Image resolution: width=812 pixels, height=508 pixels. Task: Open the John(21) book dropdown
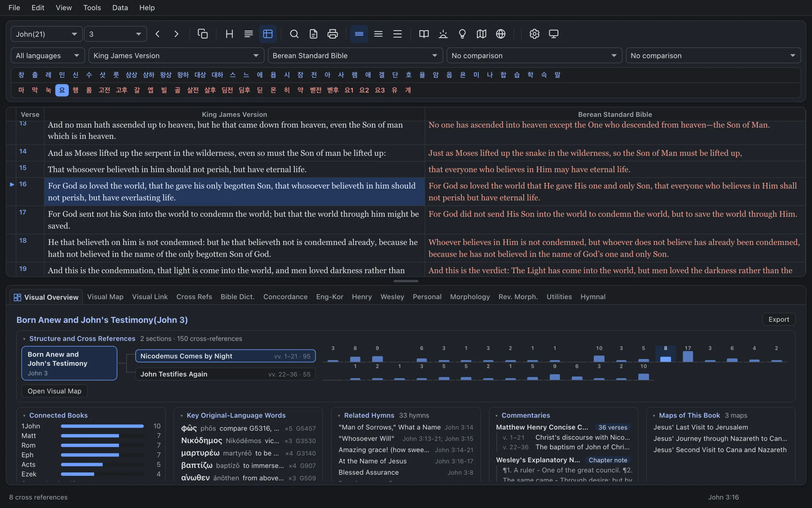(47, 34)
